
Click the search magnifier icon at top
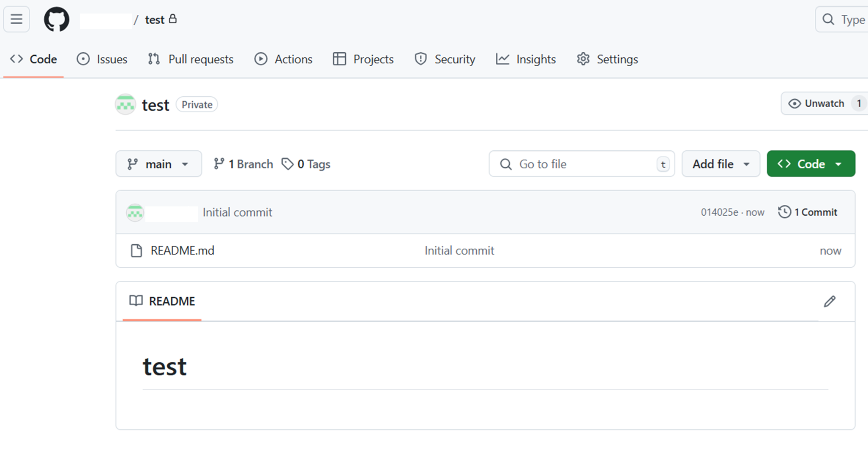(x=828, y=19)
